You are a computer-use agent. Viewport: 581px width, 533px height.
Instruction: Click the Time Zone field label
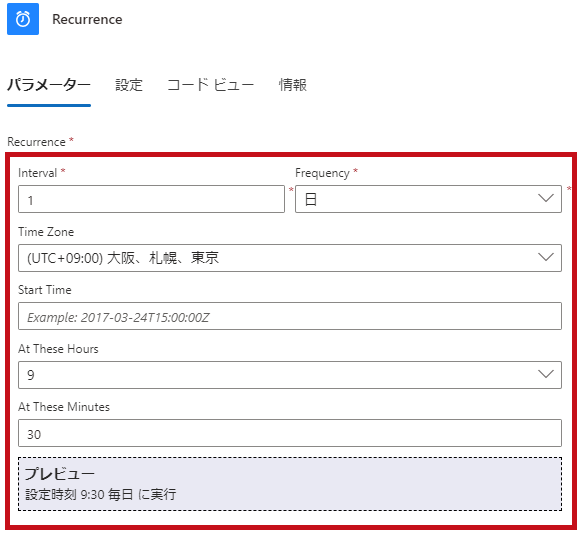pyautogui.click(x=46, y=232)
